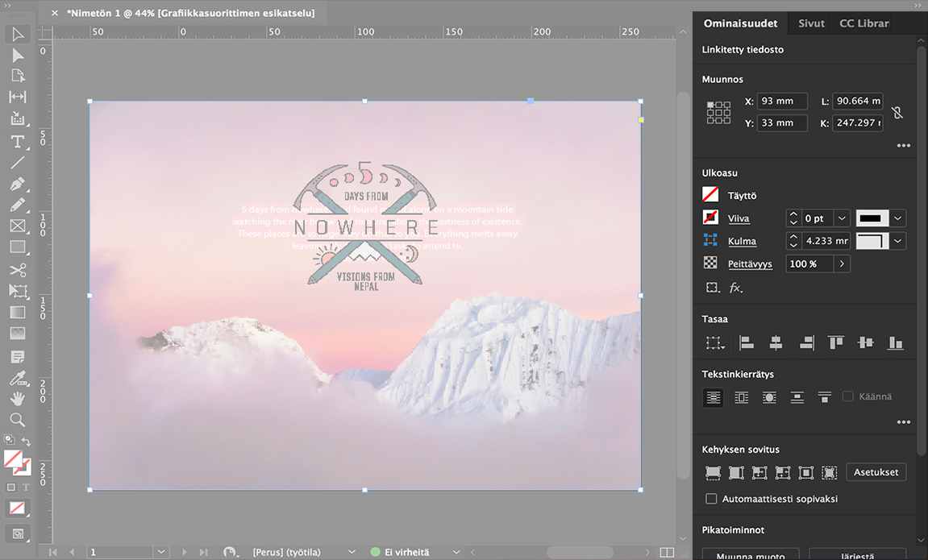Pick the Scissors tool

pos(17,270)
